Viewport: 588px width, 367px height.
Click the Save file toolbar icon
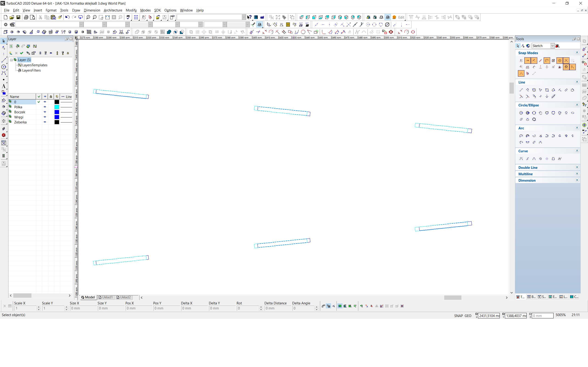point(18,17)
